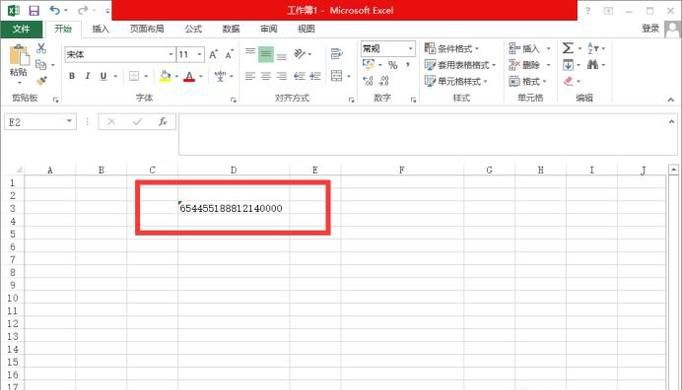Expand the formula bar chevron
The width and height of the screenshot is (682, 390).
click(671, 122)
